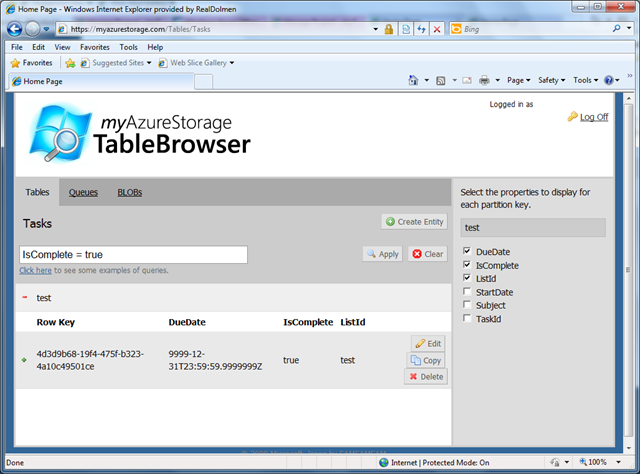640x474 pixels.
Task: Open the Help menu
Action: click(155, 47)
